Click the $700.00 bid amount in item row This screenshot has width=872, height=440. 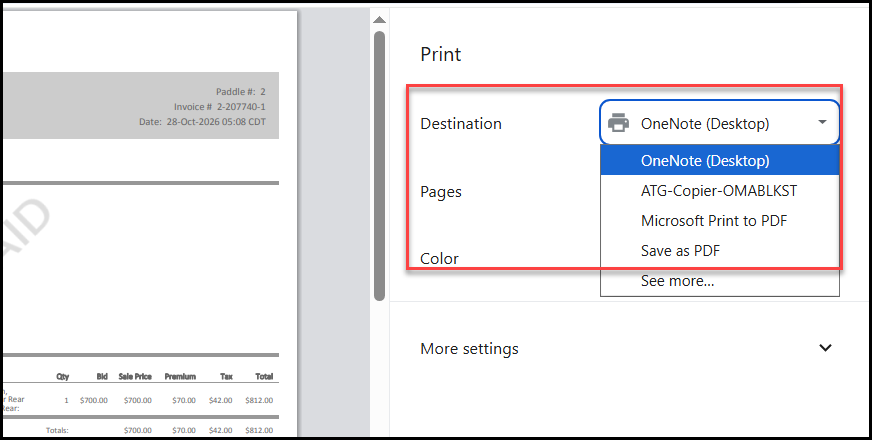94,400
